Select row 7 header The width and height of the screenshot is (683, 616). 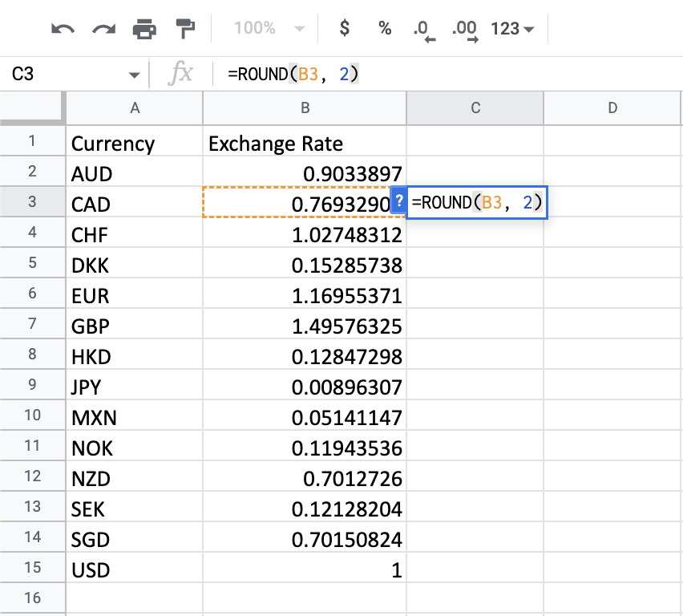click(32, 324)
